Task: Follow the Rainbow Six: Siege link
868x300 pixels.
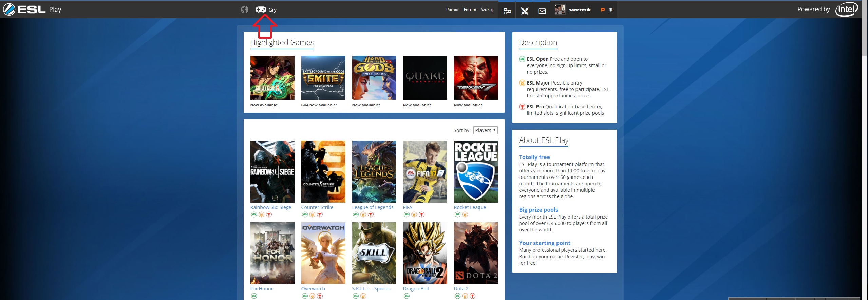Action: tap(270, 207)
